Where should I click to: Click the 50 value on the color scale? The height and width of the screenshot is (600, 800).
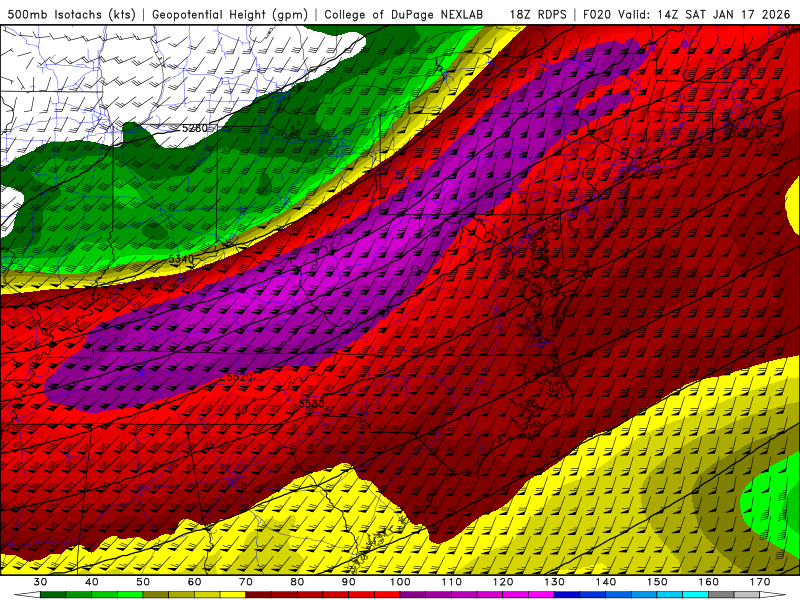[143, 582]
